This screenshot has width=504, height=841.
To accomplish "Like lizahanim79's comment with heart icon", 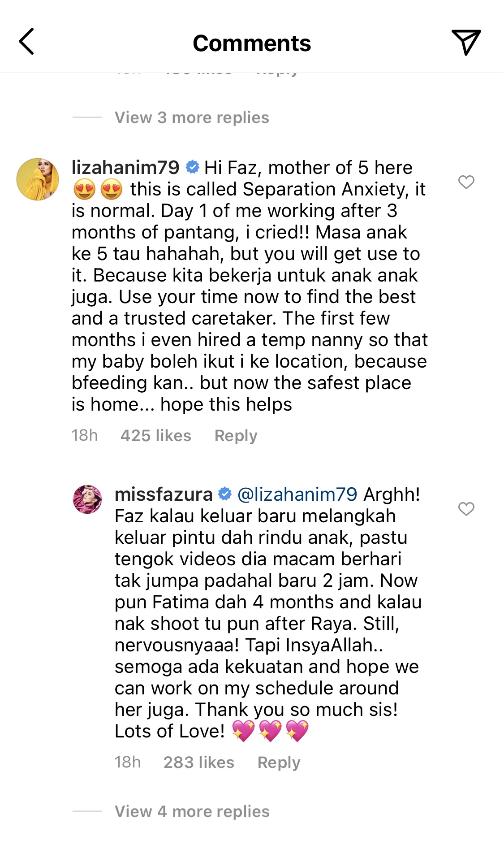I will pos(466,182).
